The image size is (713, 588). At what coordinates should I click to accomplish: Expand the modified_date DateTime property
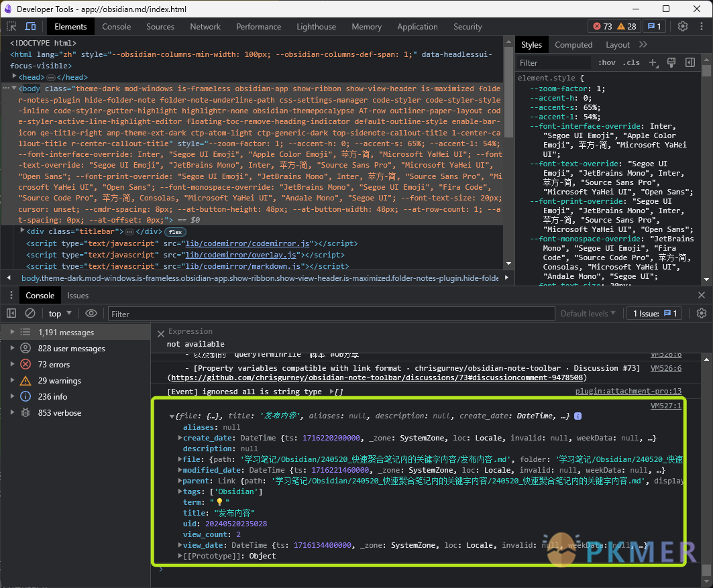click(180, 470)
